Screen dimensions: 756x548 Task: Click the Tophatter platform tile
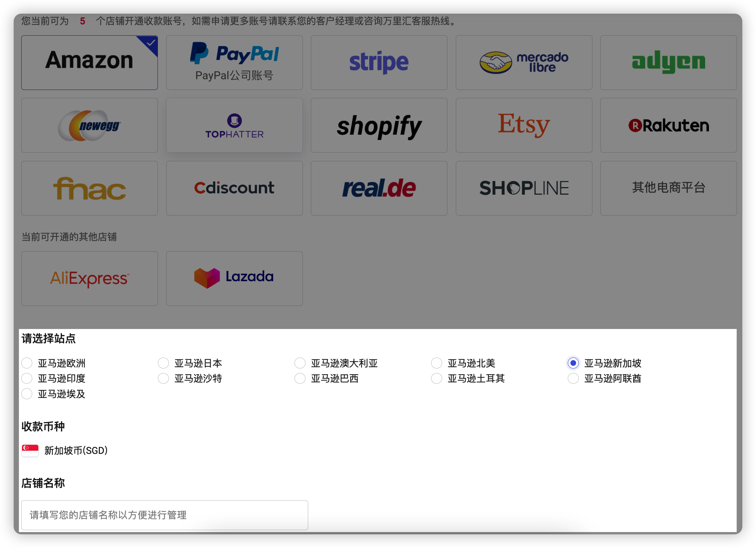(x=234, y=125)
